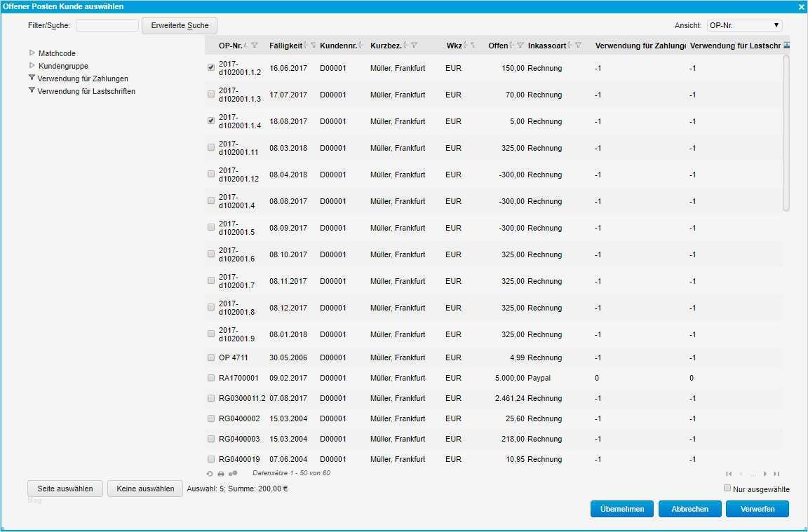Sort by the OP-Nr. column sort arrow
The height and width of the screenshot is (532, 808).
pos(245,46)
